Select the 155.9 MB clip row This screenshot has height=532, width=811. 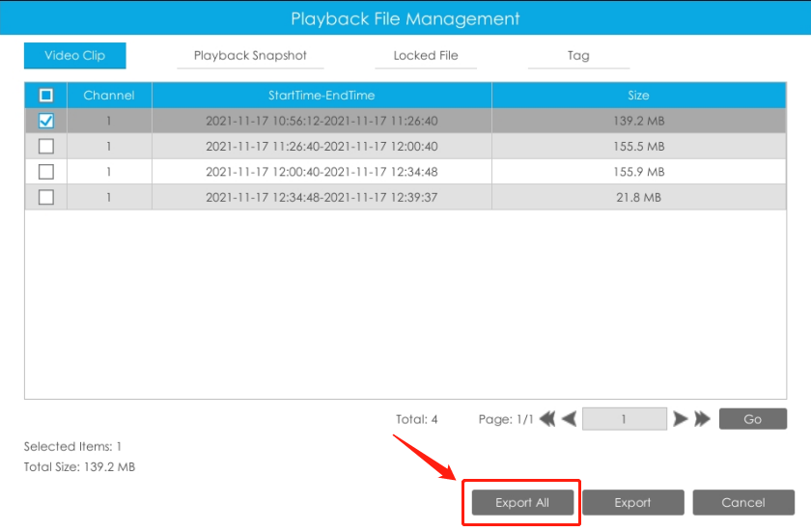[x=405, y=172]
